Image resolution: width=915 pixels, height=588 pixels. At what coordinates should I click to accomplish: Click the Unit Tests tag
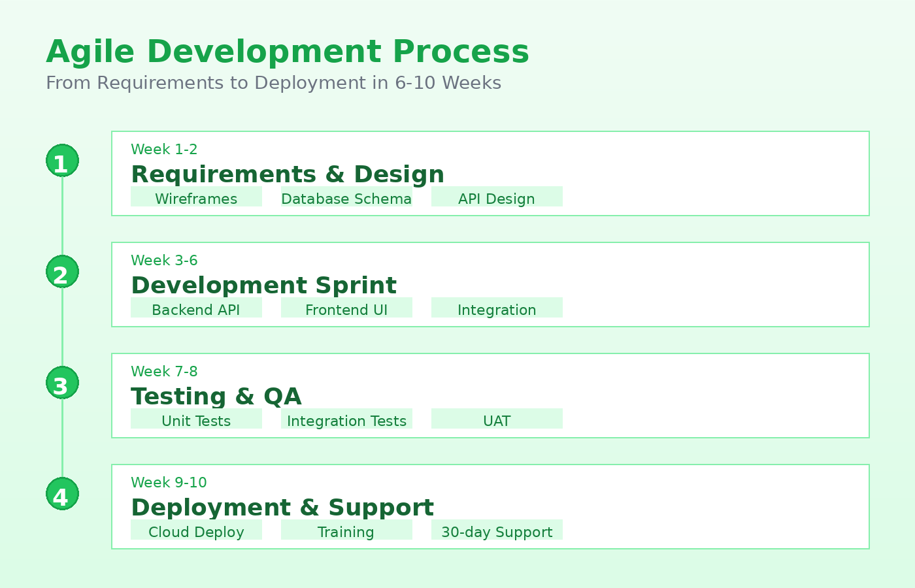(x=196, y=419)
